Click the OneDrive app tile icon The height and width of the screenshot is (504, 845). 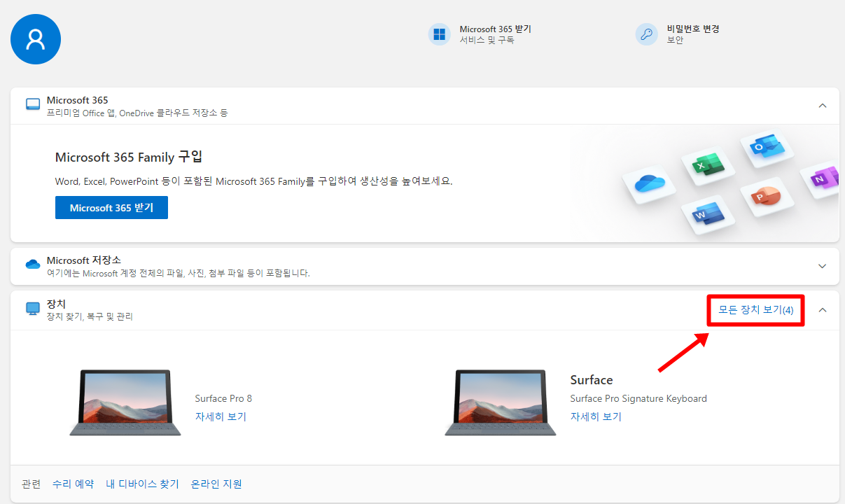649,184
